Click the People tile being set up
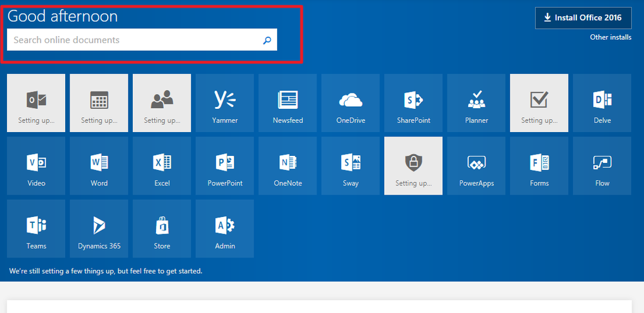644x313 pixels. (162, 103)
